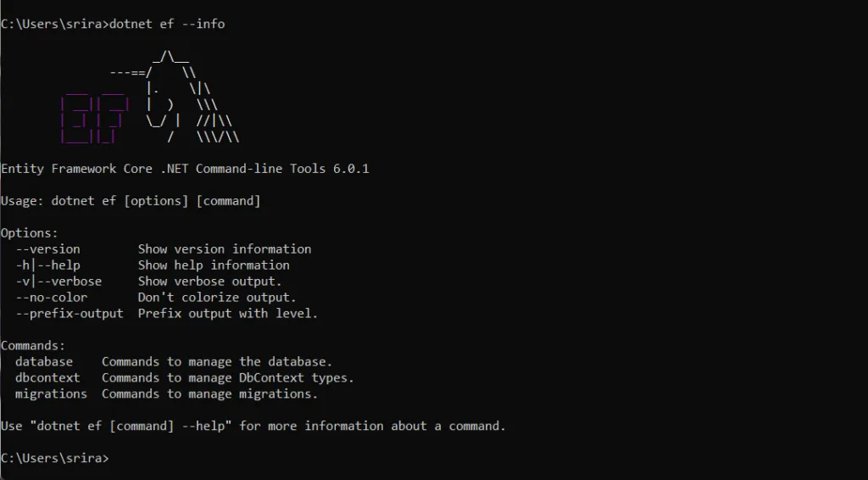The width and height of the screenshot is (868, 480).
Task: Click the 'Options:' heading
Action: (30, 233)
